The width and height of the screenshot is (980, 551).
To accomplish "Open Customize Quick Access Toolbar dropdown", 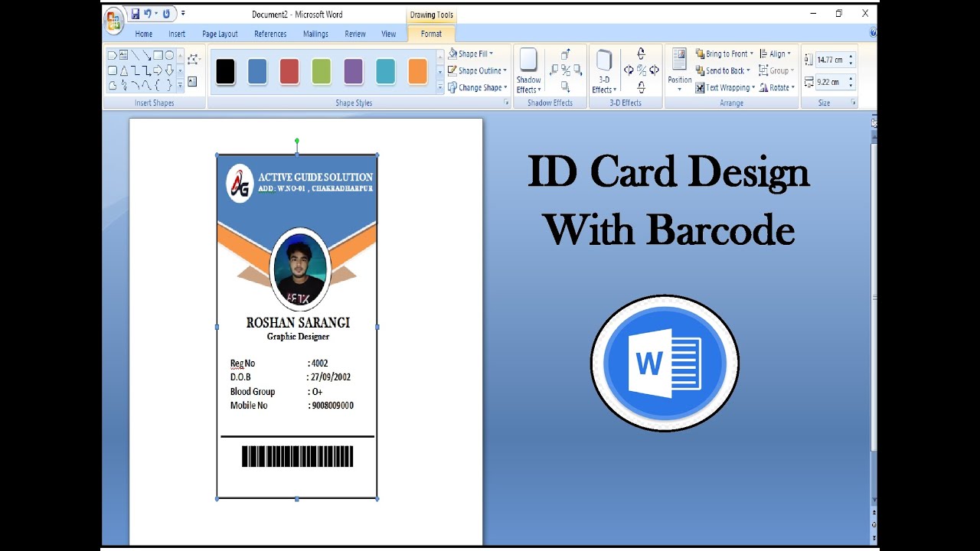I will tap(184, 14).
